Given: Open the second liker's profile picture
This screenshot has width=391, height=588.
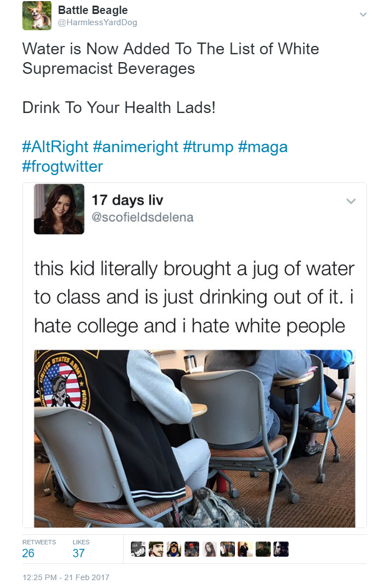Looking at the screenshot, I should [156, 549].
